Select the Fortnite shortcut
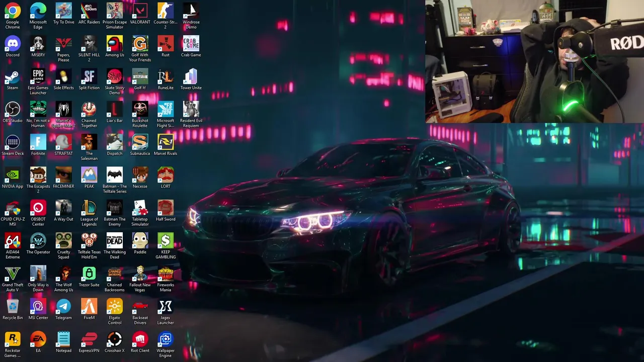 38,142
